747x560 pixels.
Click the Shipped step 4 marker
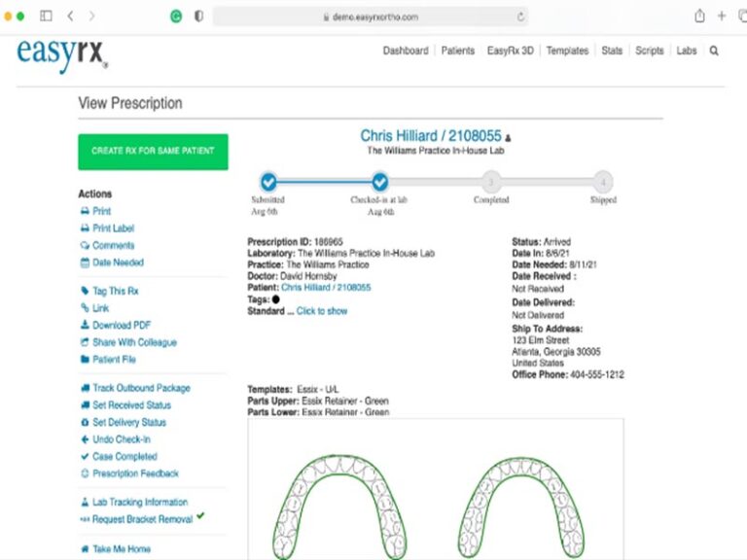(603, 182)
